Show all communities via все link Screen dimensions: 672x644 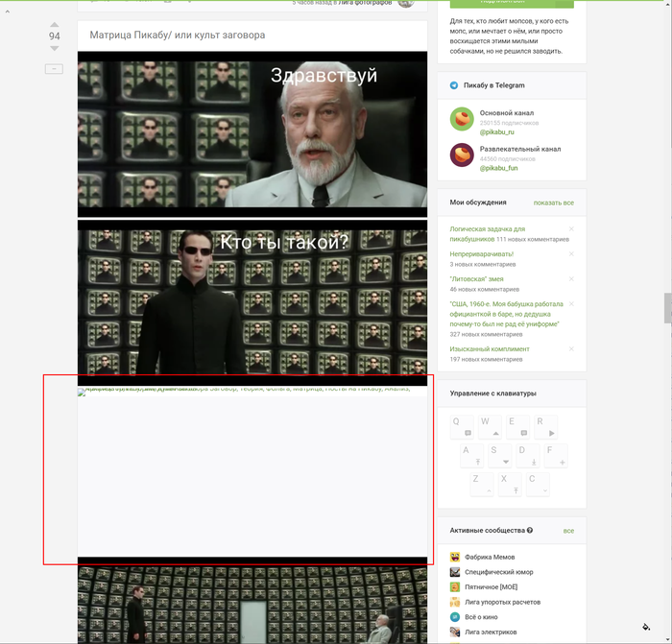tap(568, 531)
